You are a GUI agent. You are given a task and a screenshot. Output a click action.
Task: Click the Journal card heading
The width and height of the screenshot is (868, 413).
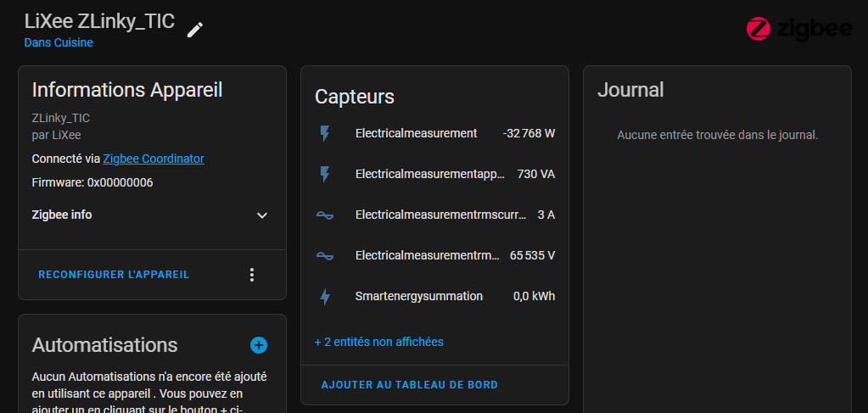tap(630, 90)
